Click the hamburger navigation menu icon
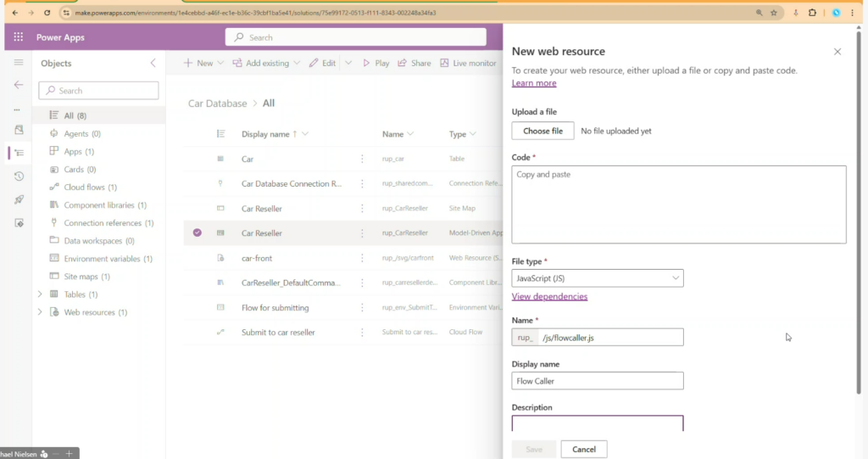 point(19,63)
